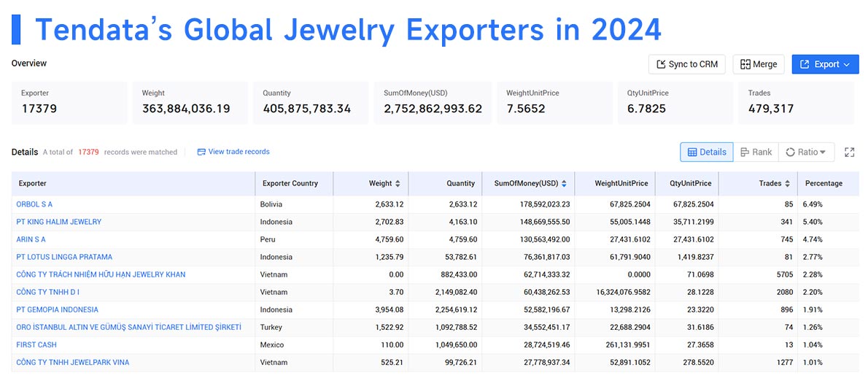Click the matched records count 17379
The height and width of the screenshot is (381, 868).
pyautogui.click(x=88, y=152)
